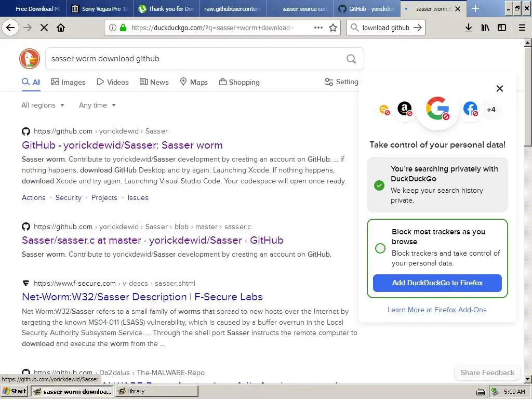Open Sasser/sasser.c at master result
Viewport: 532px width, 399px height.
tap(152, 240)
